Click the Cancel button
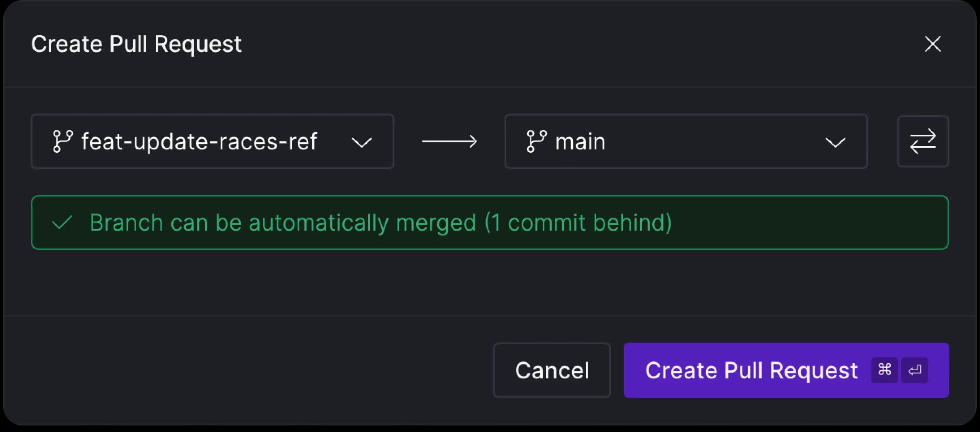 [x=552, y=370]
